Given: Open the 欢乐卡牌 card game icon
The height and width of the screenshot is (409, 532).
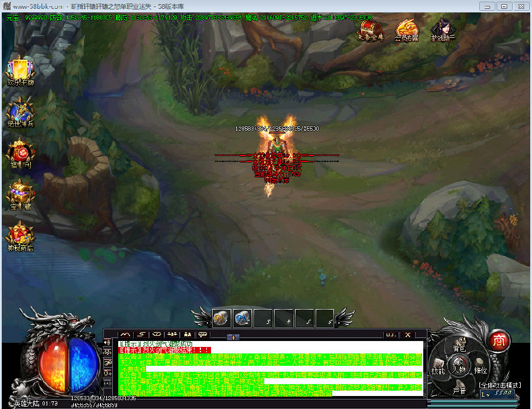Looking at the screenshot, I should (x=20, y=72).
